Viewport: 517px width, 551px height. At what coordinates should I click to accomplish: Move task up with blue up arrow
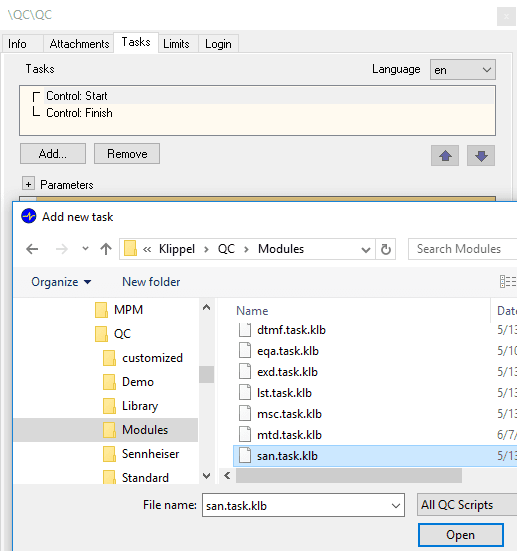445,155
